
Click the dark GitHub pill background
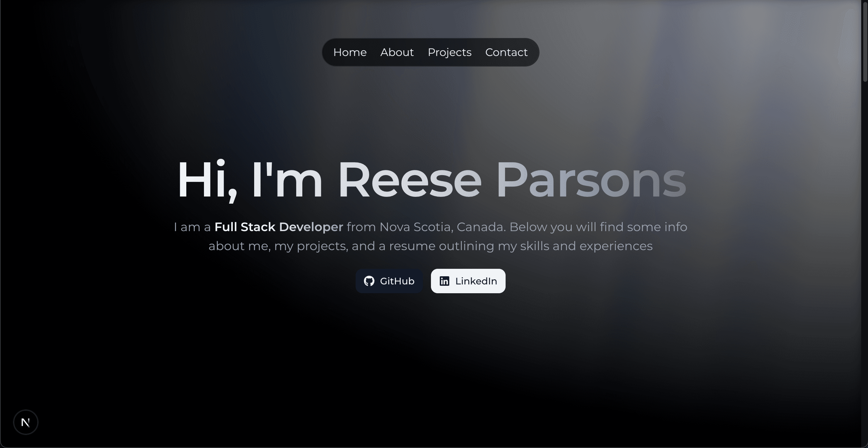pyautogui.click(x=389, y=281)
